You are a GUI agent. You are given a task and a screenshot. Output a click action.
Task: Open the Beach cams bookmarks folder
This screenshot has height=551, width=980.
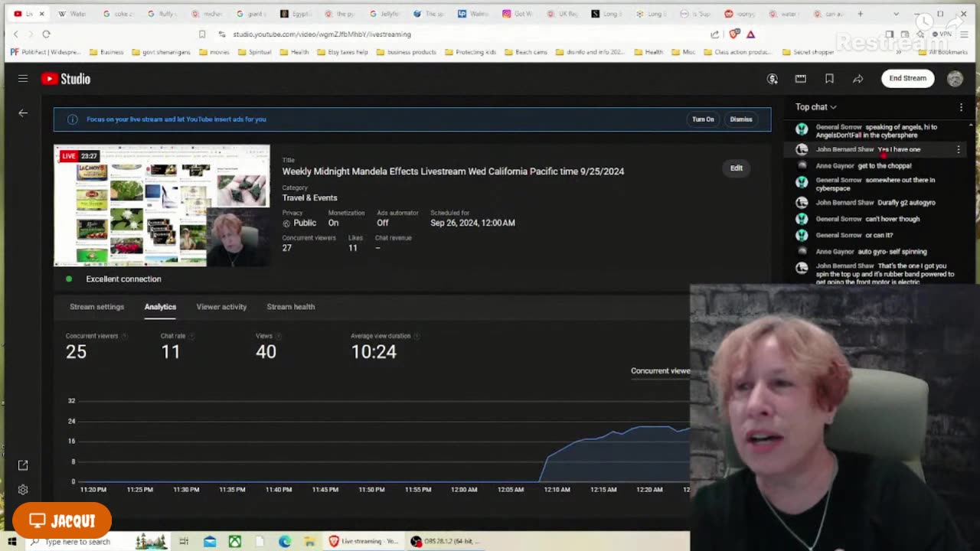point(525,52)
